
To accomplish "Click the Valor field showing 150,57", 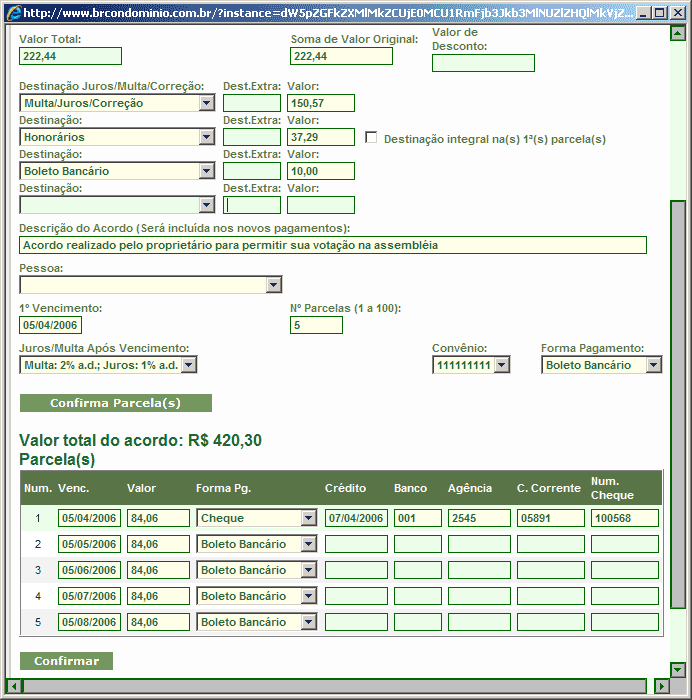I will point(321,103).
